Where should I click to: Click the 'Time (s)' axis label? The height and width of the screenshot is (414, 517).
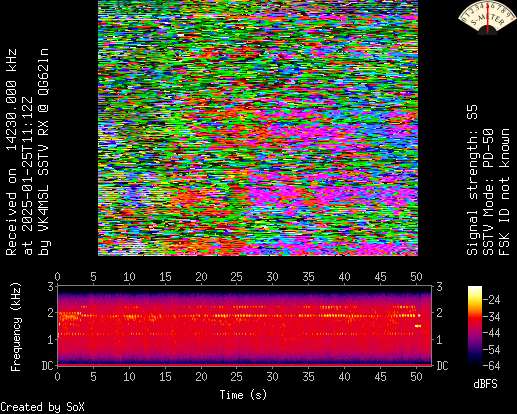pos(243,395)
